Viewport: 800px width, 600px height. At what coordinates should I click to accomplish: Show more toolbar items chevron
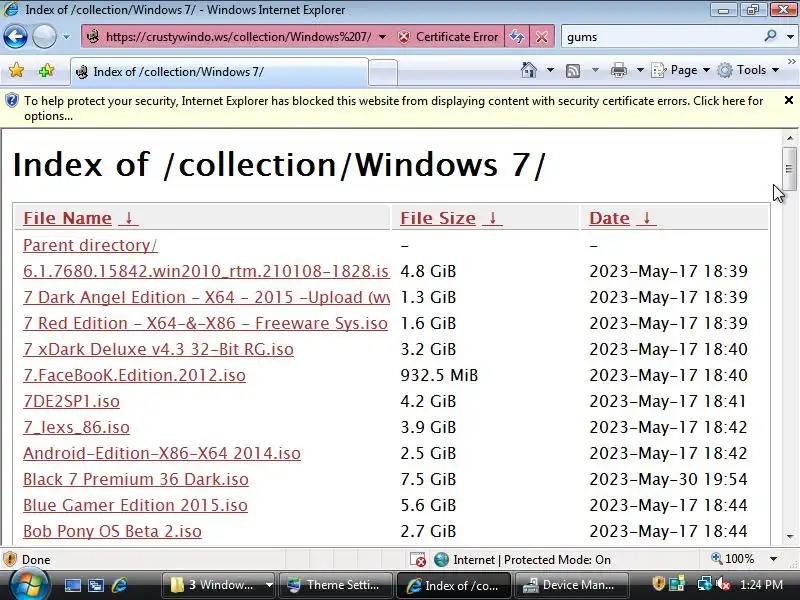click(x=791, y=62)
